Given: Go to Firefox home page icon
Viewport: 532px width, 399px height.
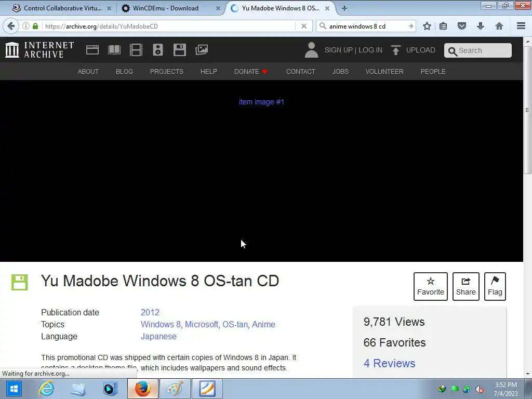Looking at the screenshot, I should [x=499, y=26].
